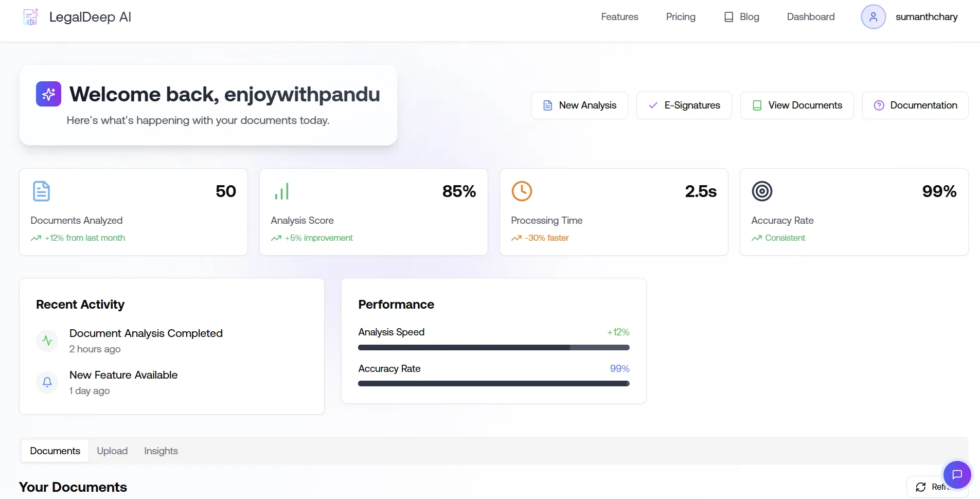The image size is (980, 499).
Task: Open the Documentation button
Action: click(x=915, y=105)
